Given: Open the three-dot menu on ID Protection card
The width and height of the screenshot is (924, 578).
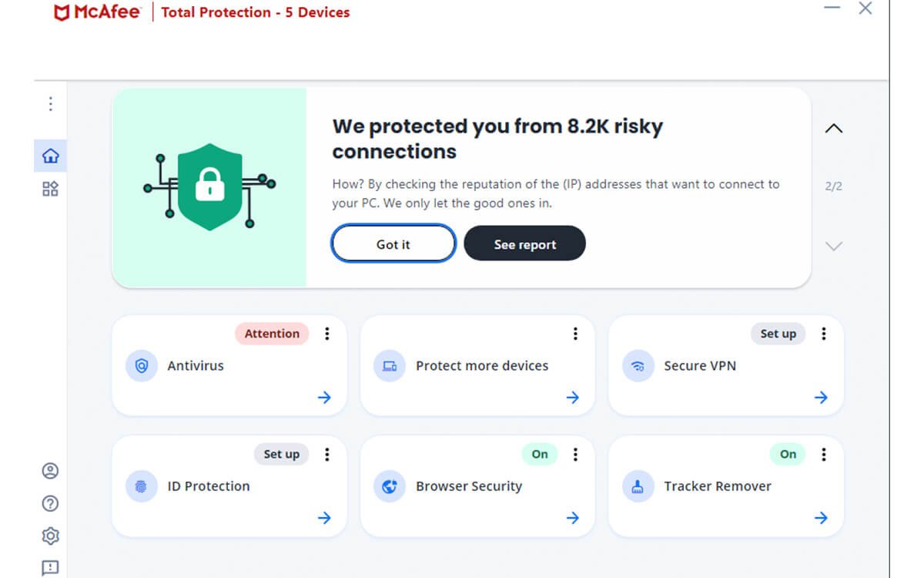Looking at the screenshot, I should [x=326, y=455].
